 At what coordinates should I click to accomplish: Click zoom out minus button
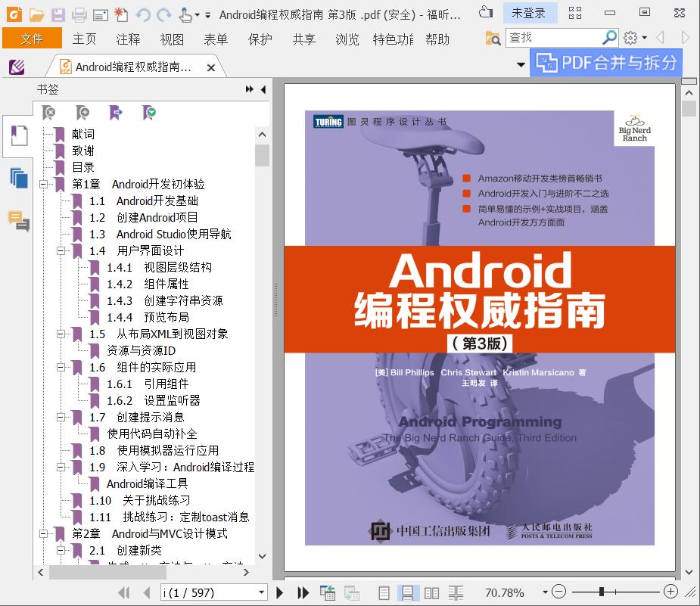558,592
